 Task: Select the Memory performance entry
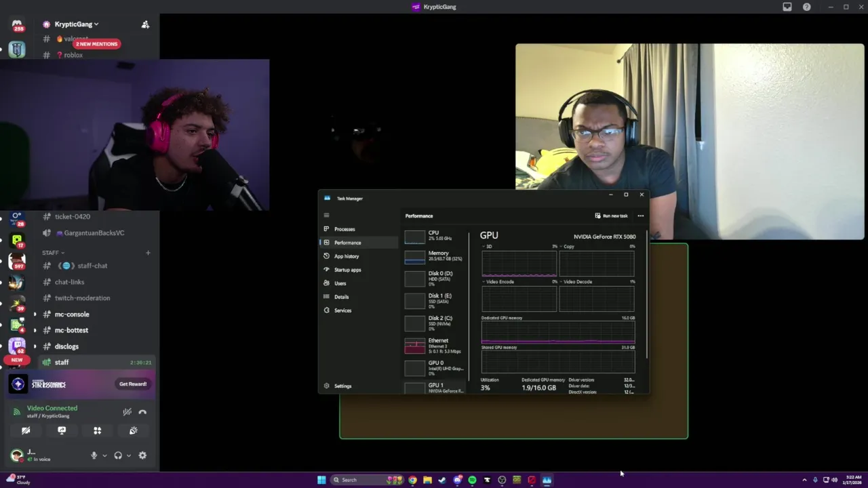(x=434, y=256)
